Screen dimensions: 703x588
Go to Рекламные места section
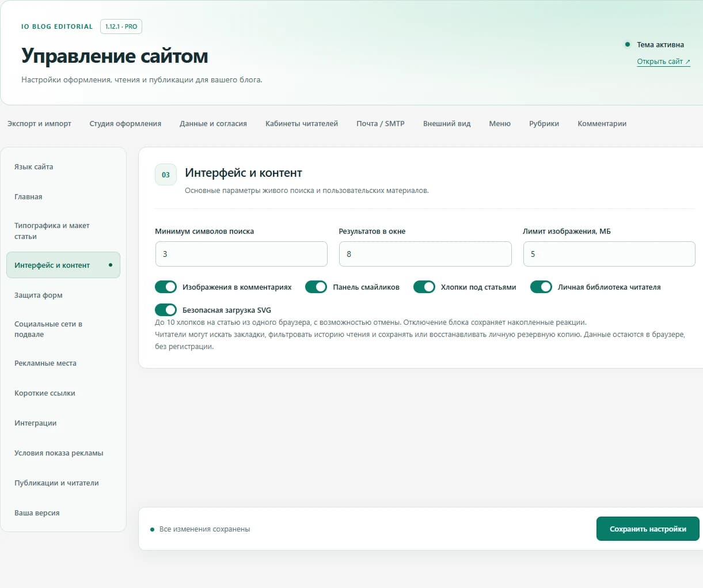(63, 363)
